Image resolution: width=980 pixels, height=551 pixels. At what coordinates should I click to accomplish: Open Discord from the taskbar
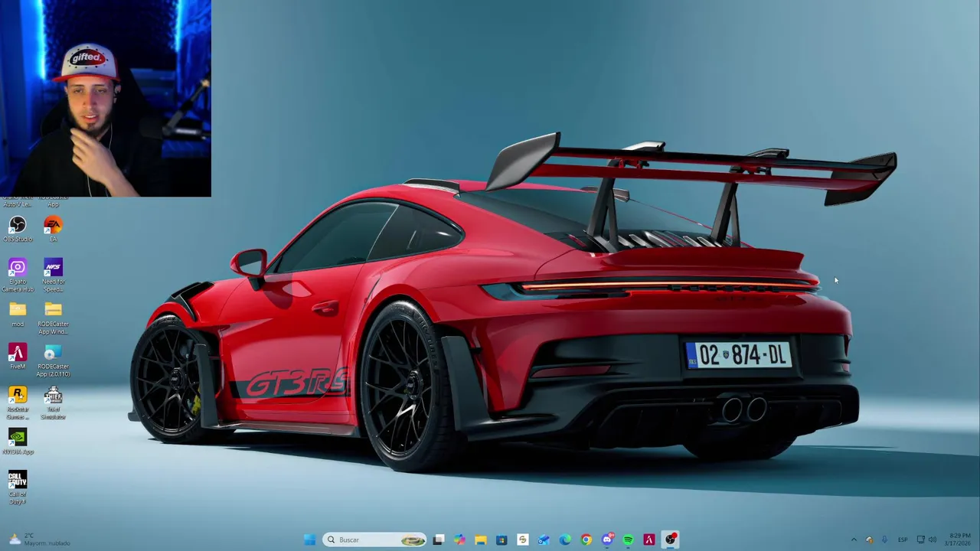click(607, 540)
